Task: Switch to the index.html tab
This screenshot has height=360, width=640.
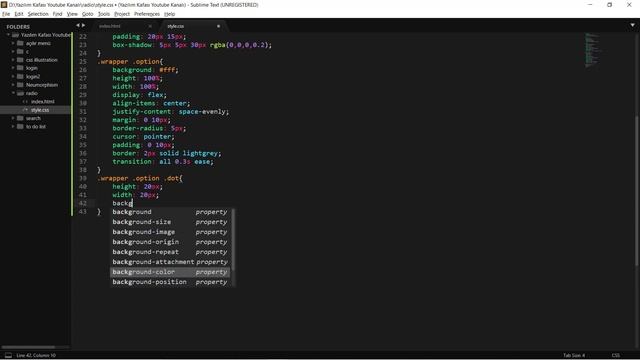Action: pyautogui.click(x=110, y=26)
